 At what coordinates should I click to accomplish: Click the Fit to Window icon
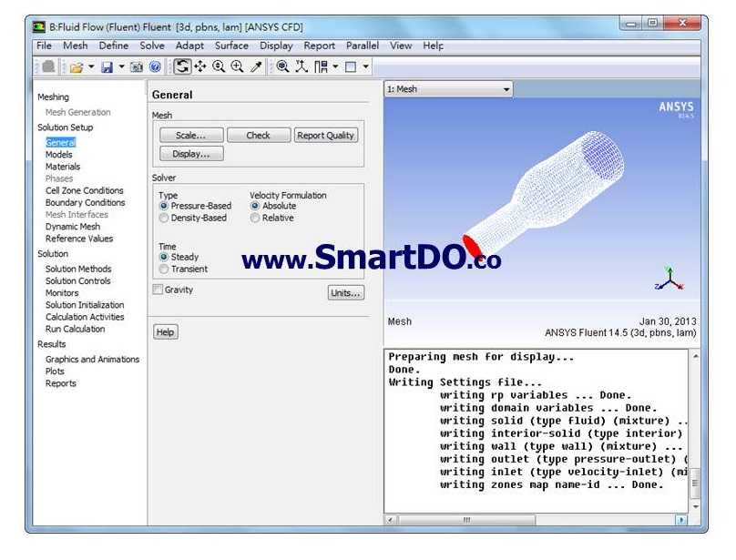click(282, 66)
